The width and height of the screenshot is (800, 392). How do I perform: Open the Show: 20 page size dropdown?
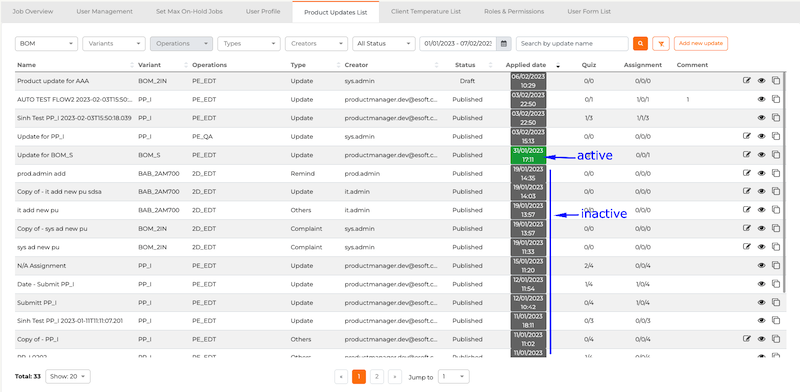(x=68, y=377)
